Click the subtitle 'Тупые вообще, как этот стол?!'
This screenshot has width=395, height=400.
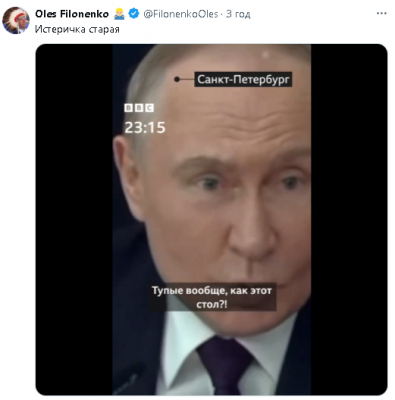tap(212, 297)
